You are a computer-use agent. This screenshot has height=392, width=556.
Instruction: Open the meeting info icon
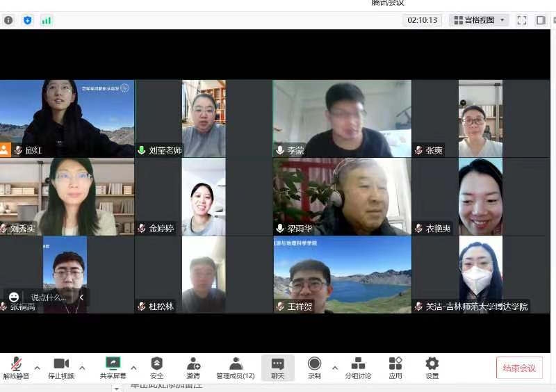8,20
